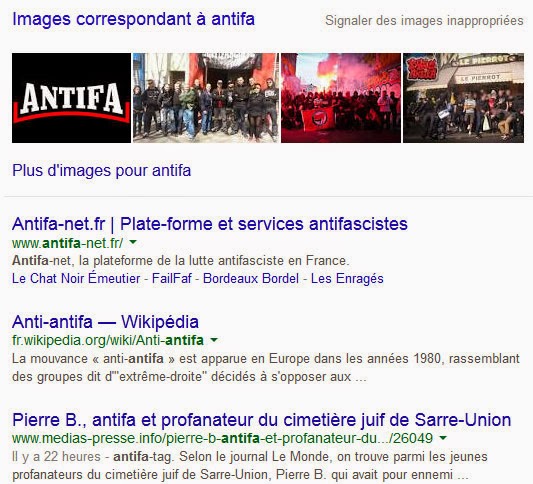Open Le Pierrot street crowd thumbnail
The width and height of the screenshot is (533, 484).
tap(463, 98)
